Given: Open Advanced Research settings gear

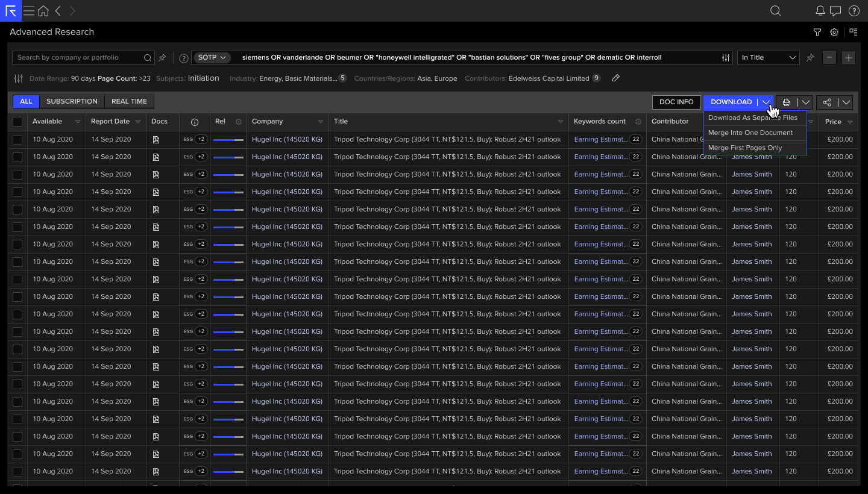Looking at the screenshot, I should click(x=834, y=33).
